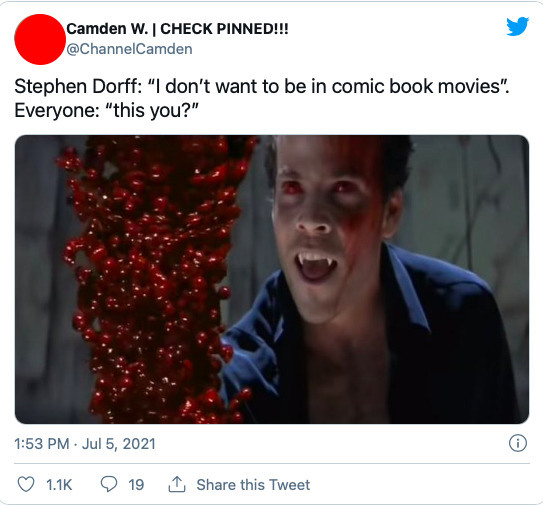Like the tweet with the heart icon
Viewport: 543px width, 505px height.
pos(26,484)
